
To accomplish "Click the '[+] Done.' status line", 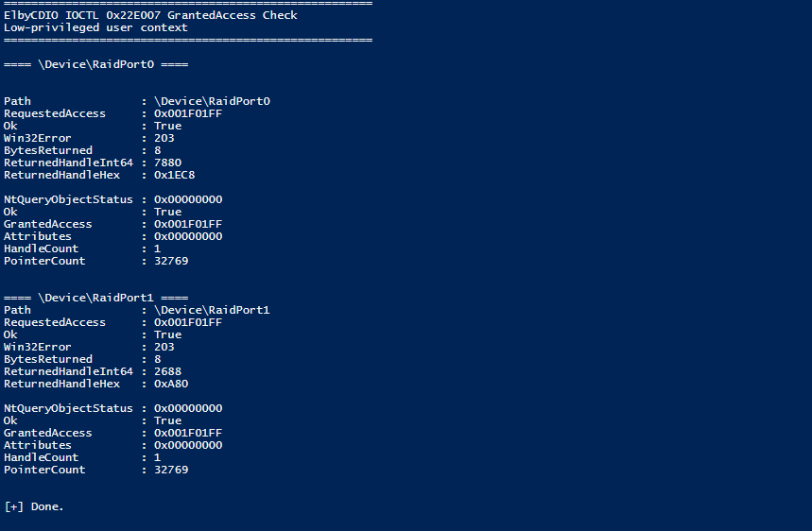I will 34,506.
